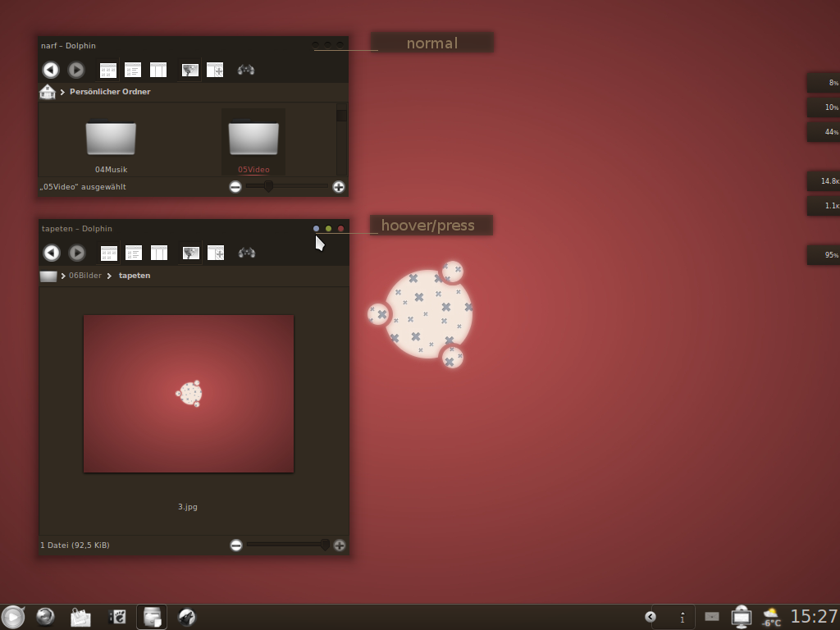Click info icon in system tray
Viewport: 840px width, 630px height.
click(x=682, y=617)
